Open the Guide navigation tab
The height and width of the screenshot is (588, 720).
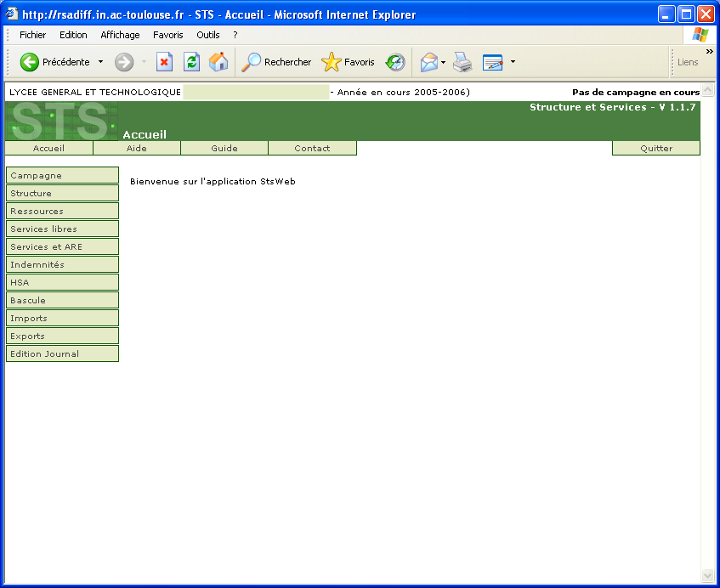[x=224, y=148]
